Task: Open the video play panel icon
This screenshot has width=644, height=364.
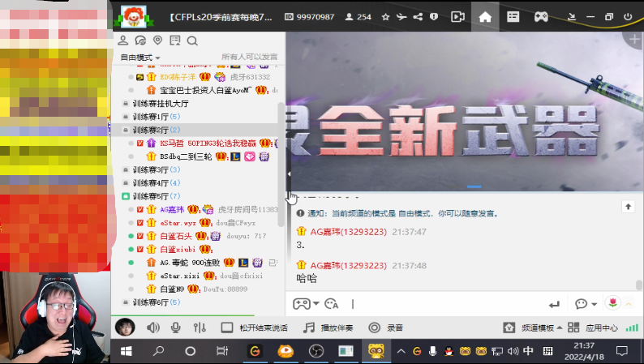Action: click(x=457, y=17)
